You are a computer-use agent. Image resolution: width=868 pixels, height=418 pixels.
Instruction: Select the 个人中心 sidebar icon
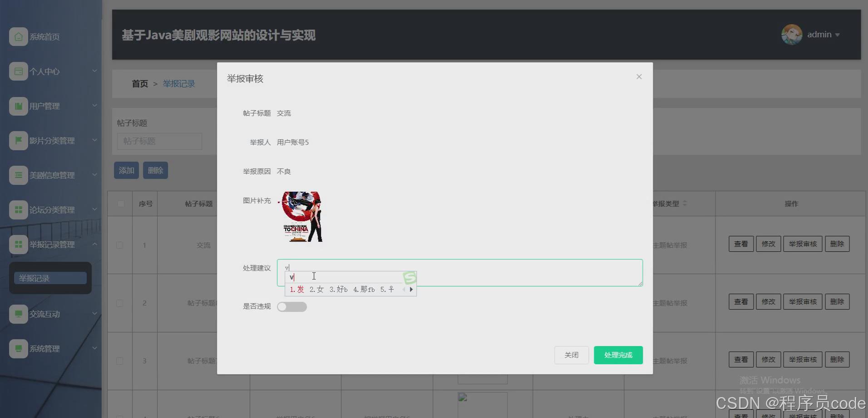(x=18, y=71)
